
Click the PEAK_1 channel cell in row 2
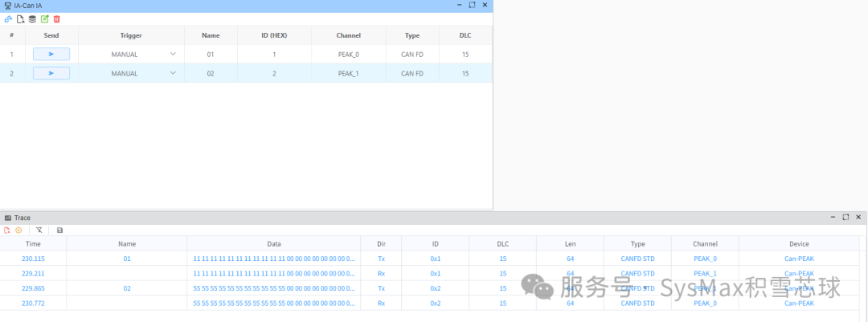coord(349,73)
